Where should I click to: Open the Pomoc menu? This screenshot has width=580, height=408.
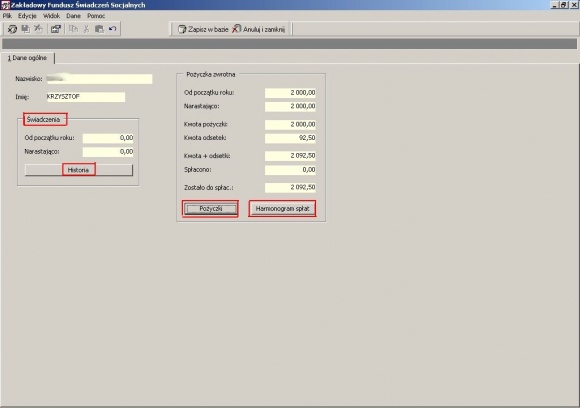click(96, 16)
